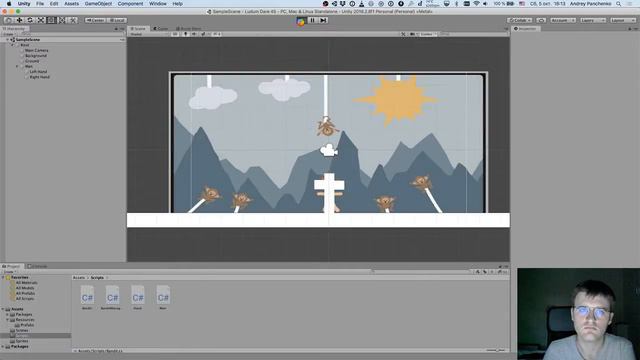Open Hierarchy Create dropdown

[9, 34]
